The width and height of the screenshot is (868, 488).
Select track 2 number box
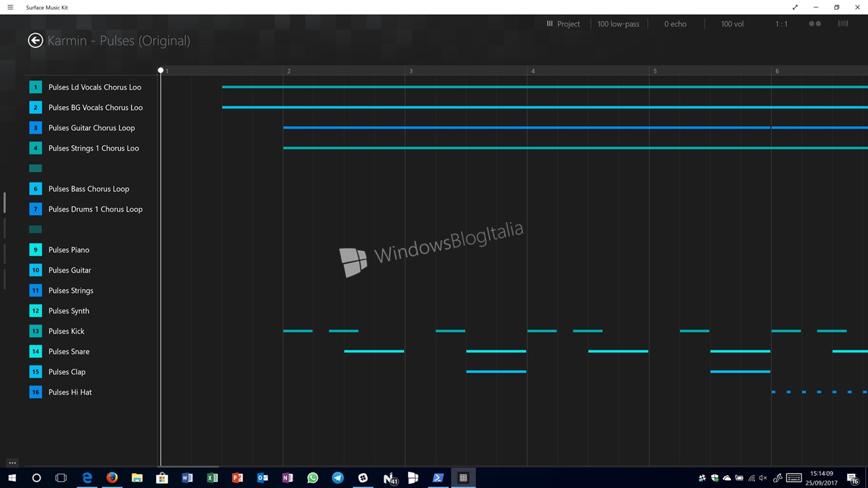(x=35, y=107)
